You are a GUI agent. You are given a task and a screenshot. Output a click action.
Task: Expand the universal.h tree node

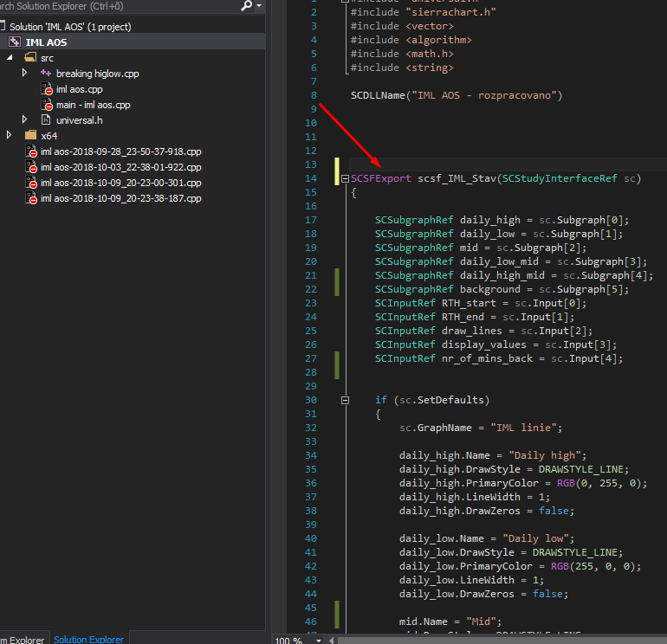pos(25,119)
